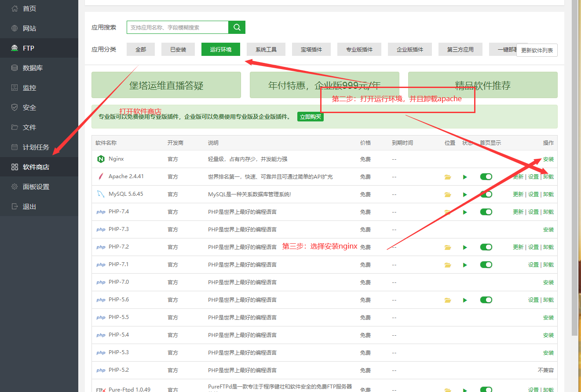Select the 企业版插件 category tab
581x392 pixels.
[x=410, y=49]
